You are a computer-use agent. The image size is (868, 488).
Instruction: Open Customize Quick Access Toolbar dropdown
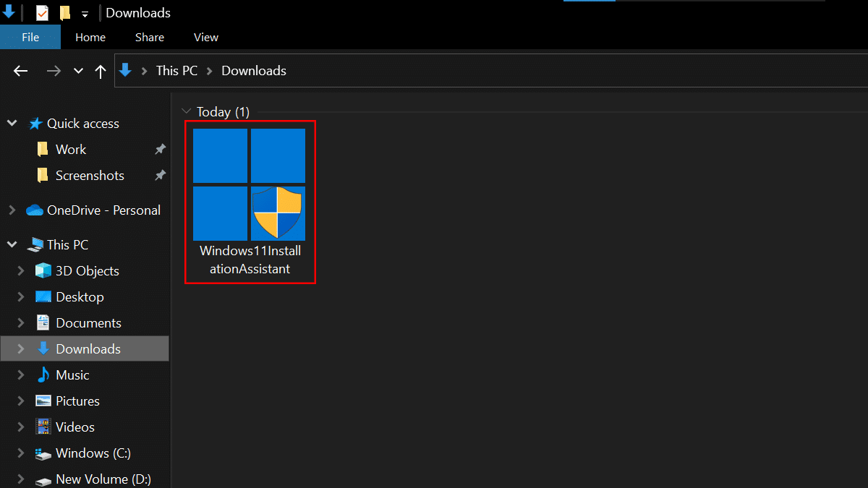tap(85, 14)
